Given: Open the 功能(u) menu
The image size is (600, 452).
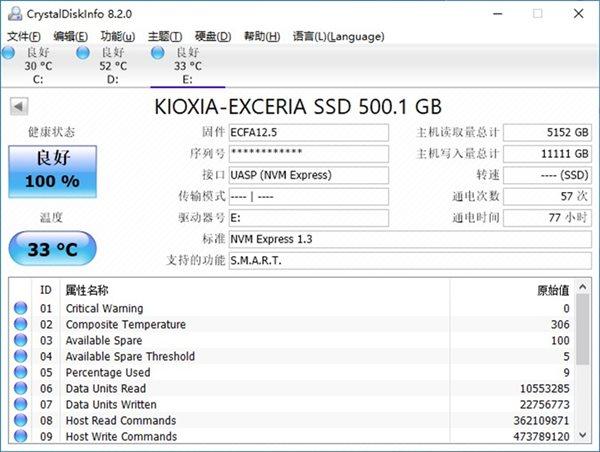Looking at the screenshot, I should click(x=118, y=36).
